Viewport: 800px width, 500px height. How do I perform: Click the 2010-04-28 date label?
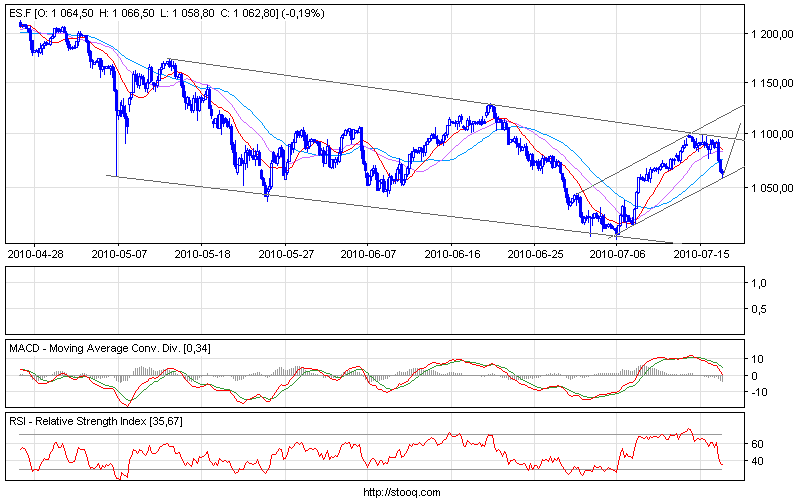pyautogui.click(x=36, y=254)
